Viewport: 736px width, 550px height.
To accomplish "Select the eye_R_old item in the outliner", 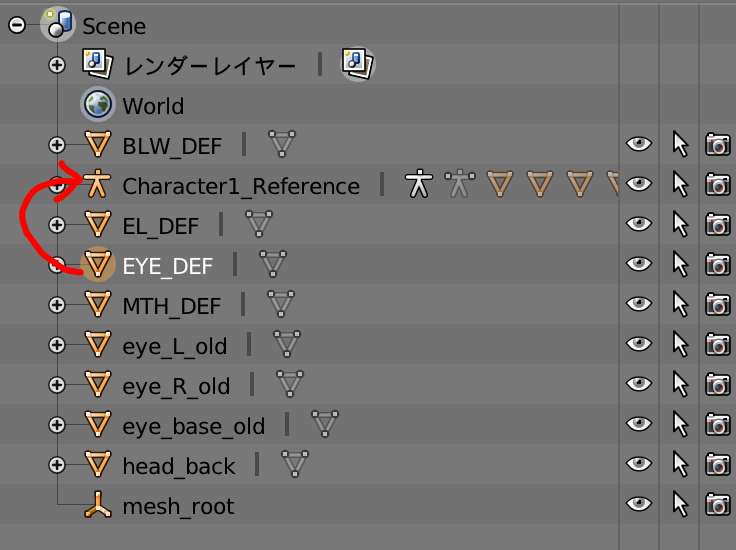I will point(176,386).
